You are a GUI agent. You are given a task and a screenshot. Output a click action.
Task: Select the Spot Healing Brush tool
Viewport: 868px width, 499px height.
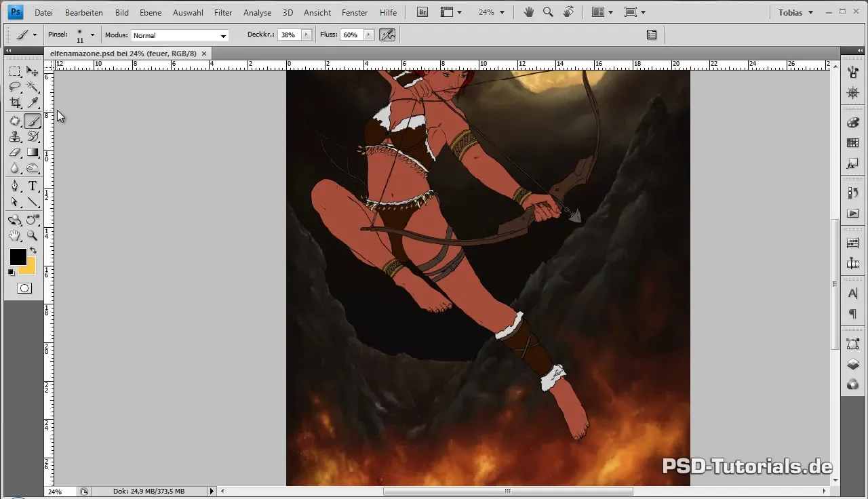pos(15,121)
